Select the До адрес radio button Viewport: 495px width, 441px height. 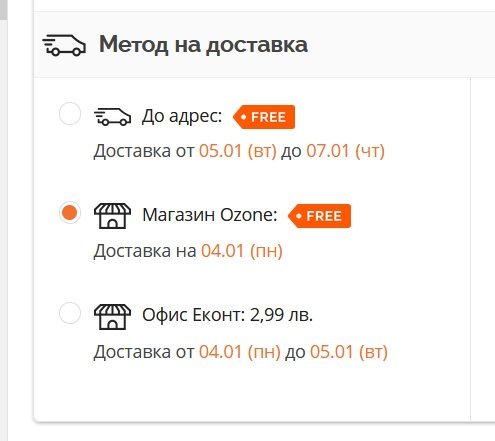pyautogui.click(x=70, y=114)
